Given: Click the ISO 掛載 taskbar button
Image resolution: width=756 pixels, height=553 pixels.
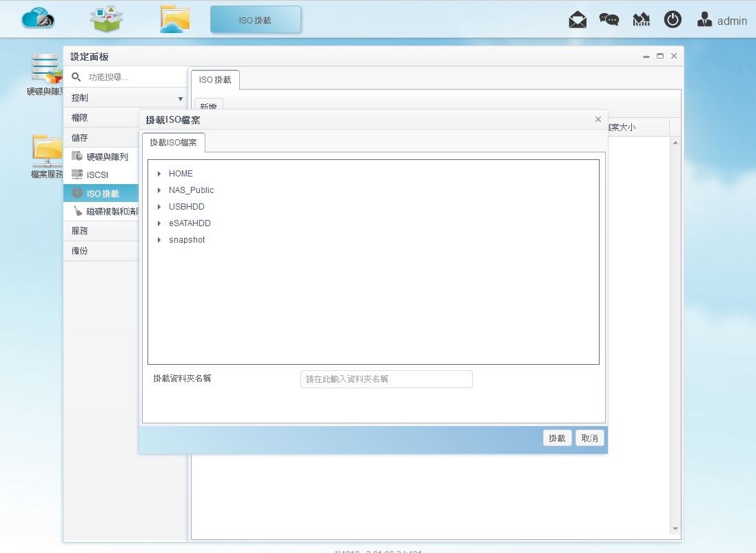Looking at the screenshot, I should pos(256,20).
